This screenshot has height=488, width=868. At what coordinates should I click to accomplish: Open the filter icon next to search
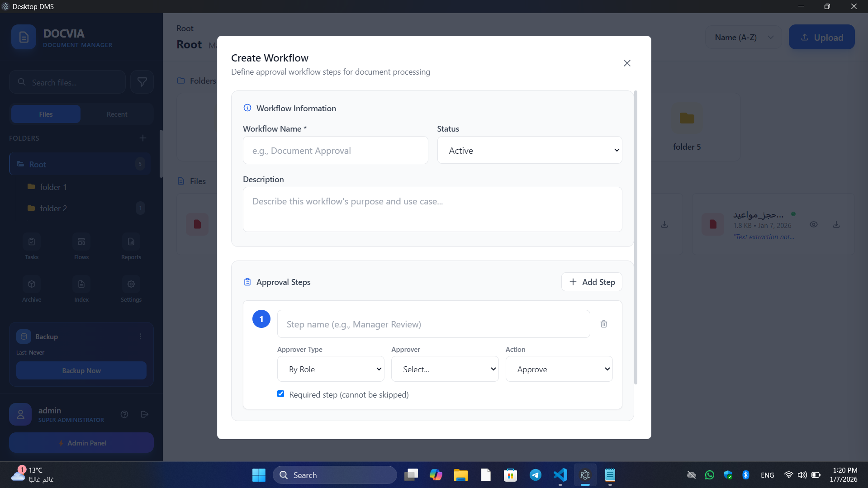pos(142,82)
